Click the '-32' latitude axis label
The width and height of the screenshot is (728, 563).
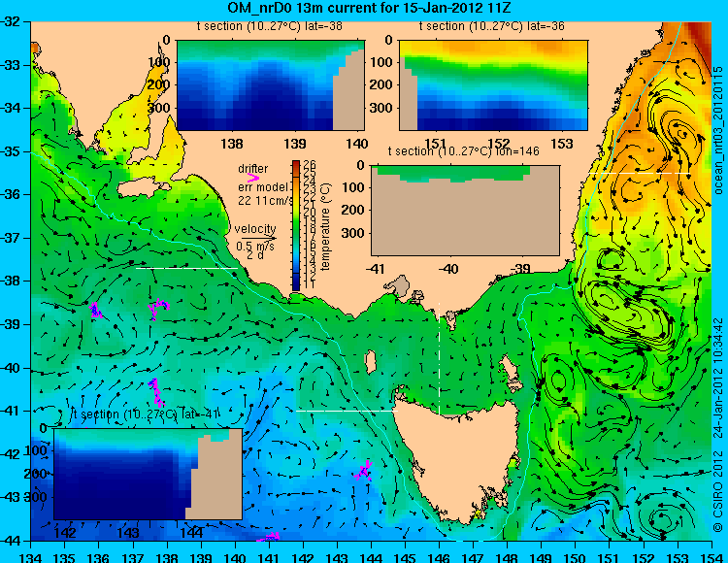click(10, 21)
